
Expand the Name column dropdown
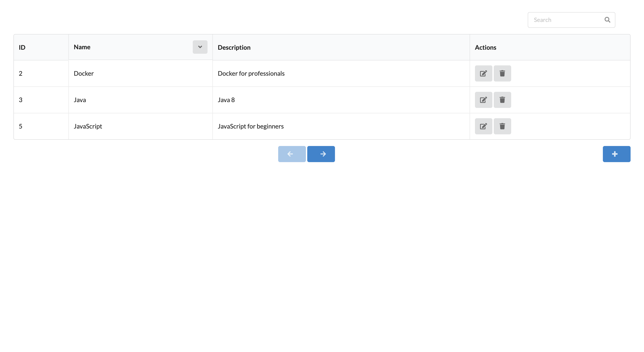coord(200,47)
